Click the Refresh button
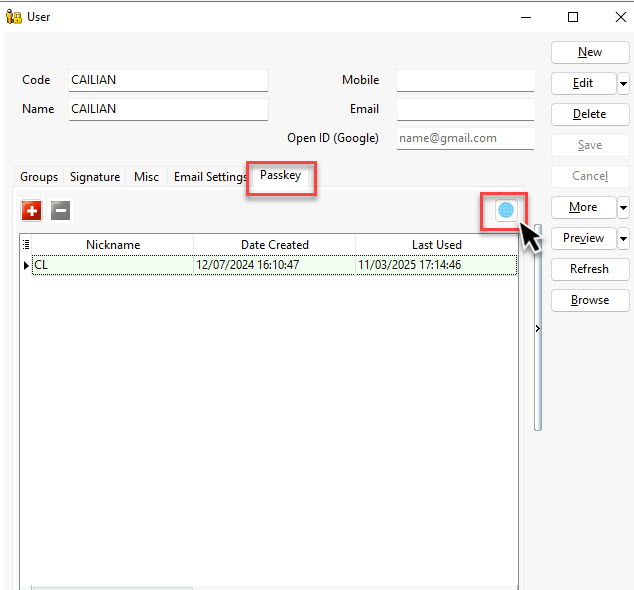The height and width of the screenshot is (590, 634). click(589, 269)
